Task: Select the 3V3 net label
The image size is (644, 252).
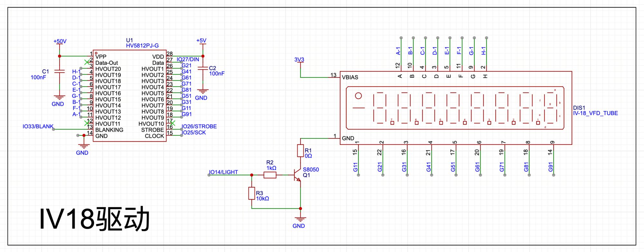Action: [299, 60]
